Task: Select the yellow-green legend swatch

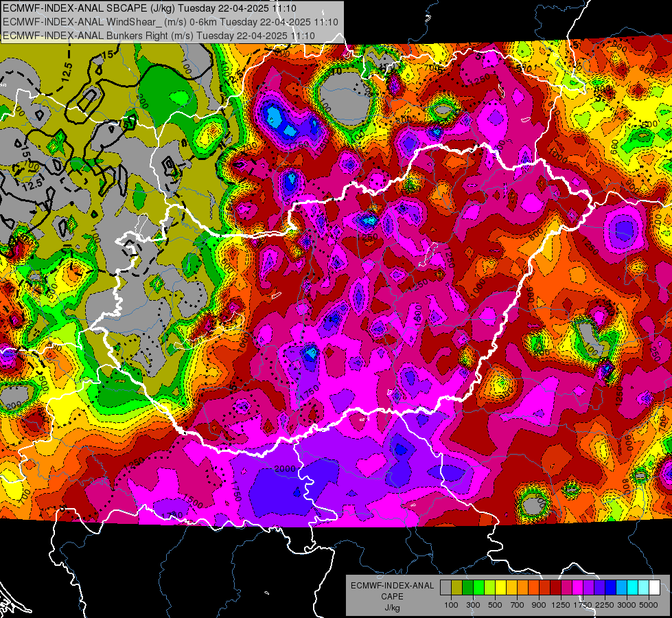Action: (x=490, y=588)
